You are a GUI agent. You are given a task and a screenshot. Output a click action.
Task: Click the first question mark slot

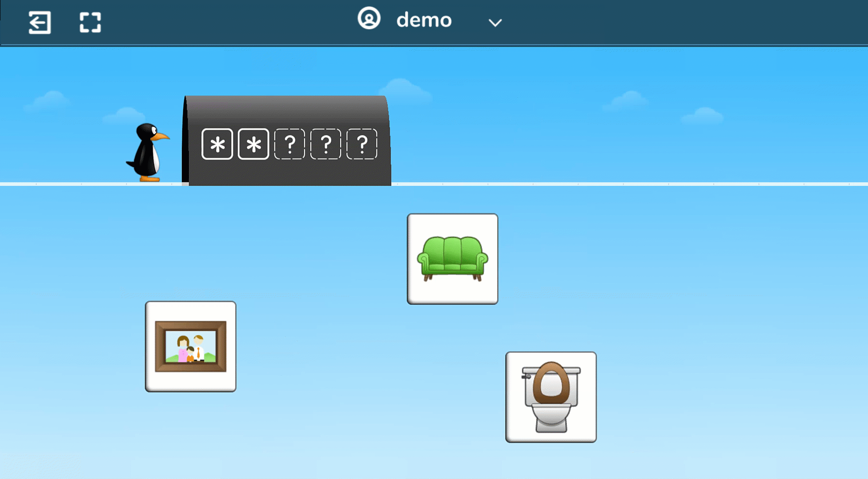pyautogui.click(x=289, y=144)
